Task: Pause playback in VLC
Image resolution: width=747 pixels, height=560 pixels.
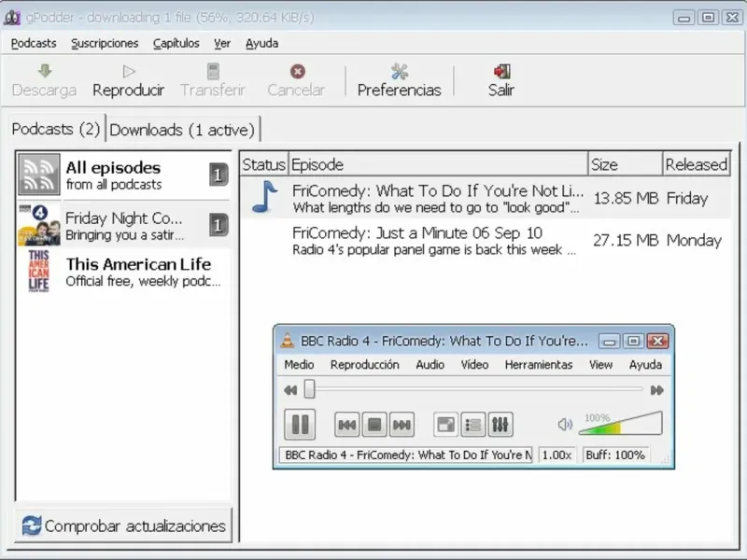Action: pyautogui.click(x=300, y=425)
